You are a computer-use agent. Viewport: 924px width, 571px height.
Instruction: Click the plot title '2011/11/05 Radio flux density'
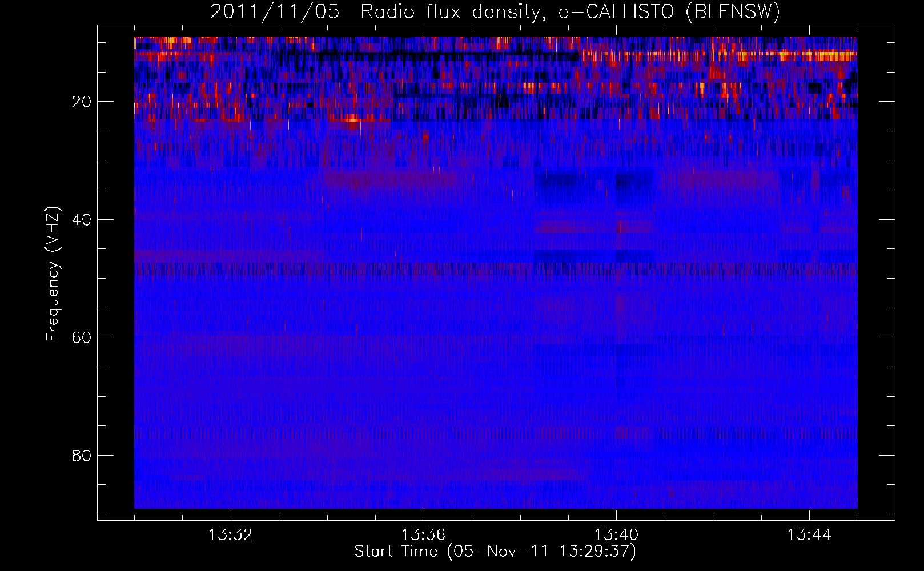495,12
